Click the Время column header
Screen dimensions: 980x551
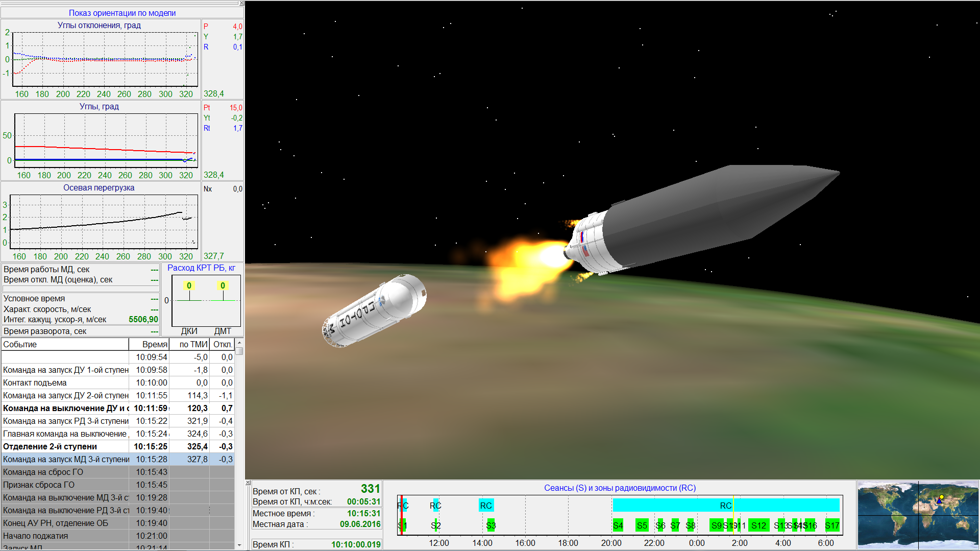[149, 344]
